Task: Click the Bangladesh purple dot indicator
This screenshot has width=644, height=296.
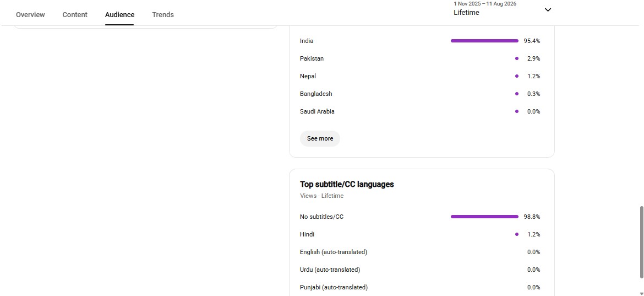Action: [517, 94]
